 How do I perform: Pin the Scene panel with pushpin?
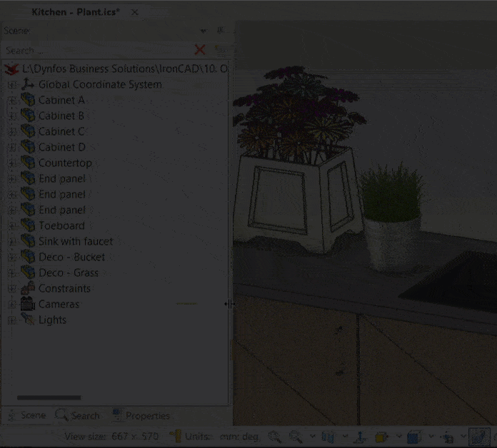click(220, 31)
